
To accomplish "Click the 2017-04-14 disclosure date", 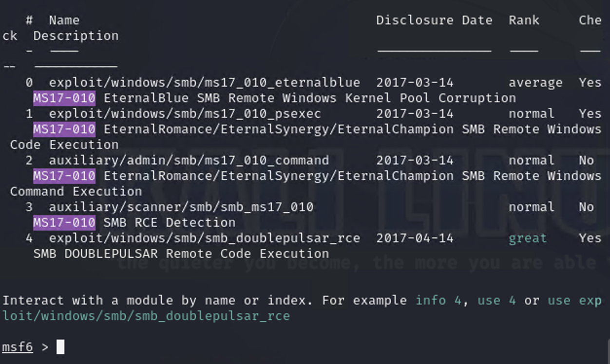I will [x=415, y=238].
